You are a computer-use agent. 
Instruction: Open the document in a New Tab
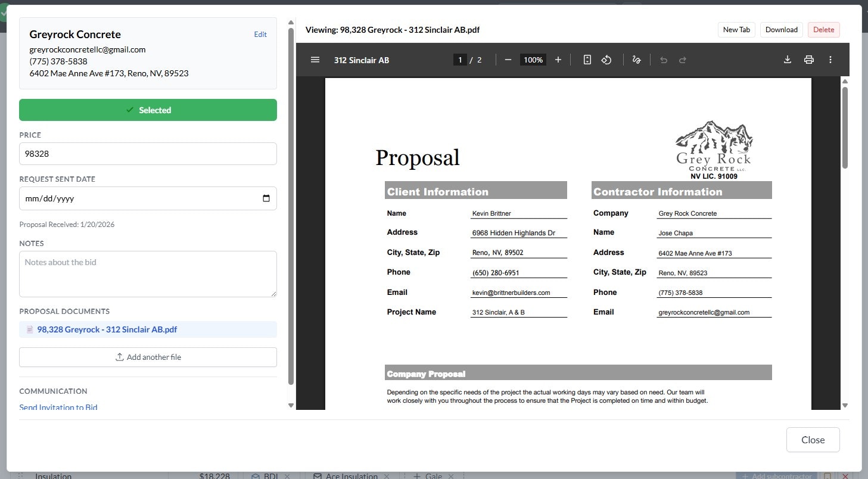click(736, 29)
